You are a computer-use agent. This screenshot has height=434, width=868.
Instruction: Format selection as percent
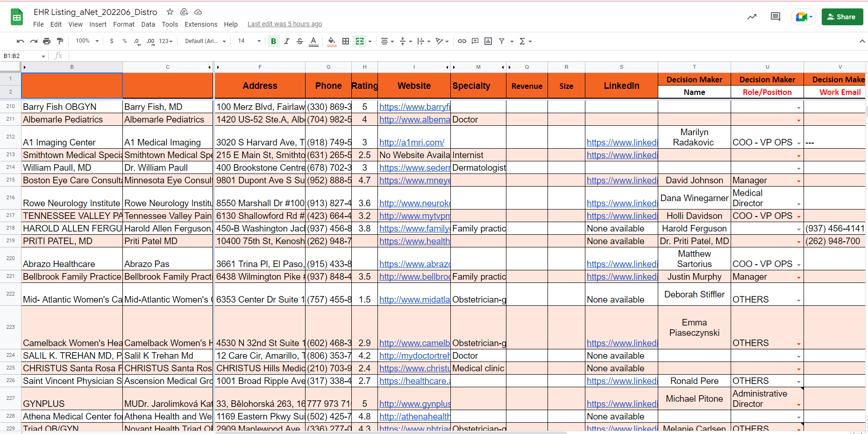(125, 41)
